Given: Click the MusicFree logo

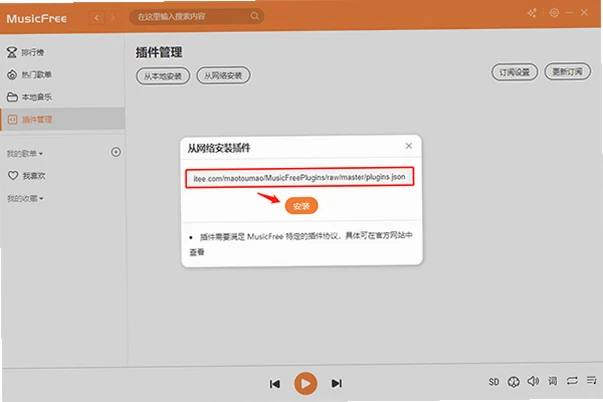Looking at the screenshot, I should pos(37,18).
